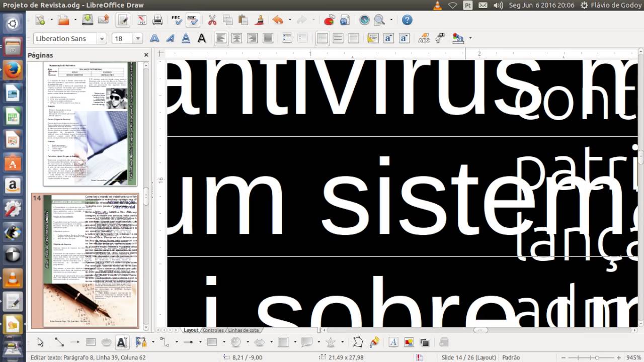Open LibreOffice Help question mark icon
Image resolution: width=644 pixels, height=362 pixels.
point(407,20)
